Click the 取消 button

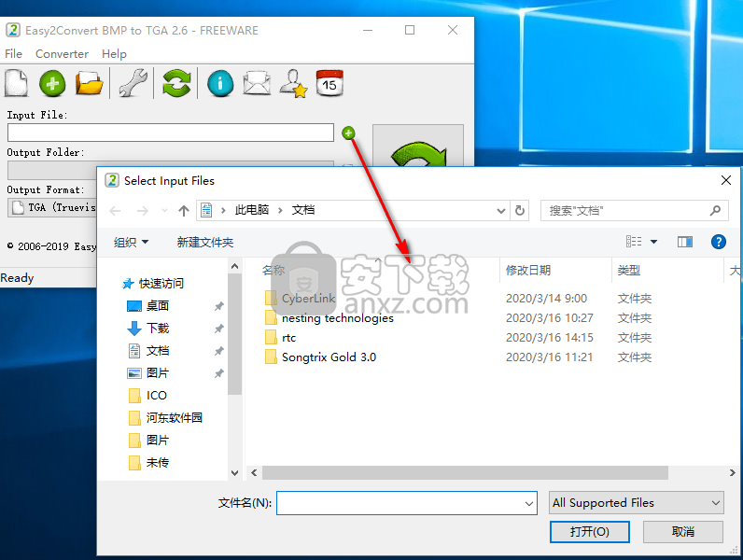(x=683, y=532)
